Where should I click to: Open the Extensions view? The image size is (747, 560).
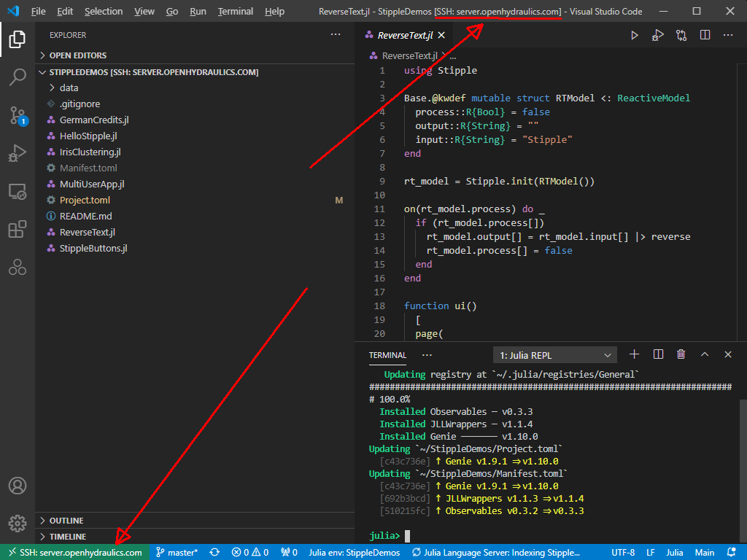click(x=18, y=230)
